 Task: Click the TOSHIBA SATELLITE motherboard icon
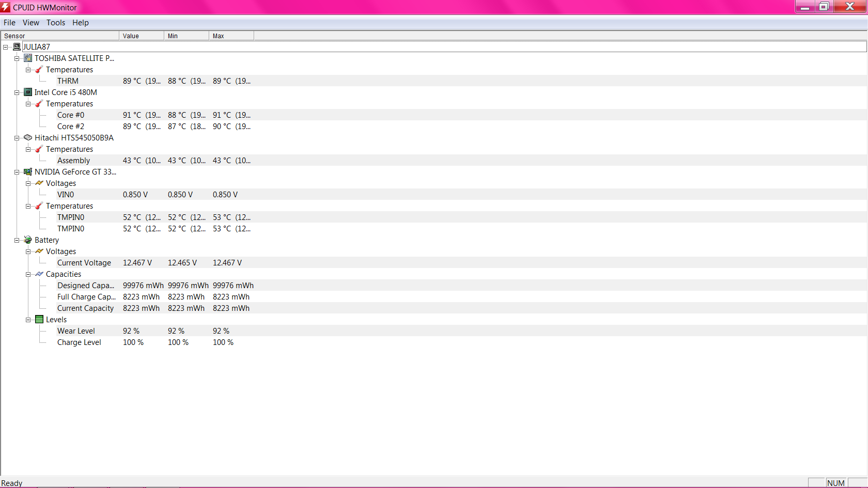28,58
